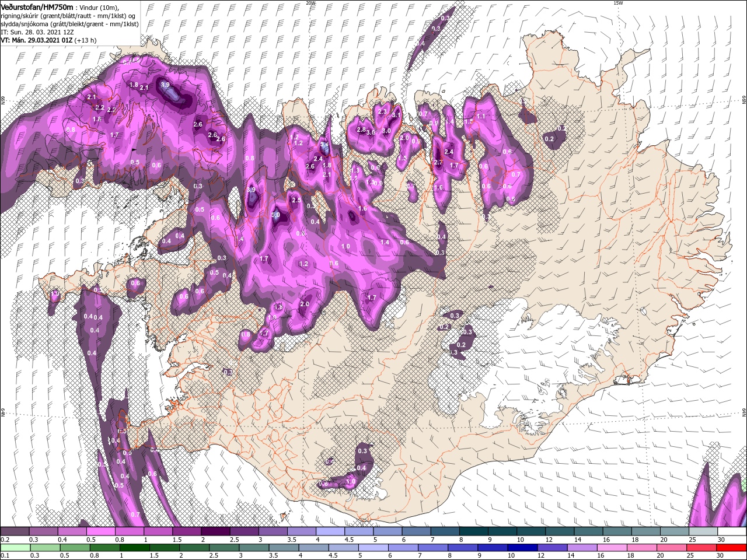The width and height of the screenshot is (747, 560).
Task: Select the light lavender 4 snow legend swatch
Action: click(330, 531)
